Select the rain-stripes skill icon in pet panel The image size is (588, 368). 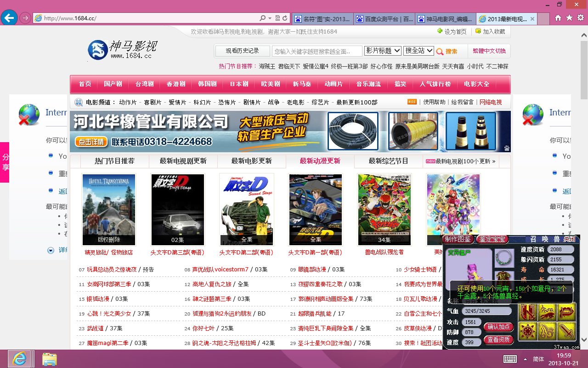tap(547, 331)
